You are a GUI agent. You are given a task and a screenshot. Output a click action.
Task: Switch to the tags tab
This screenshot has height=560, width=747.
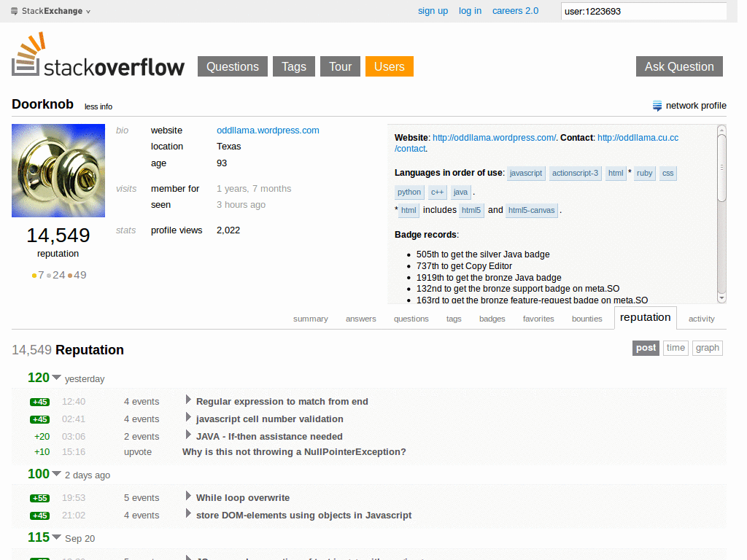pos(454,319)
